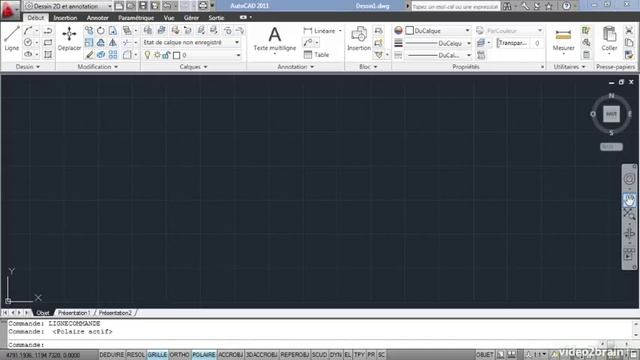
Task: Click the HAUT face of the ViewCube
Action: tap(611, 114)
